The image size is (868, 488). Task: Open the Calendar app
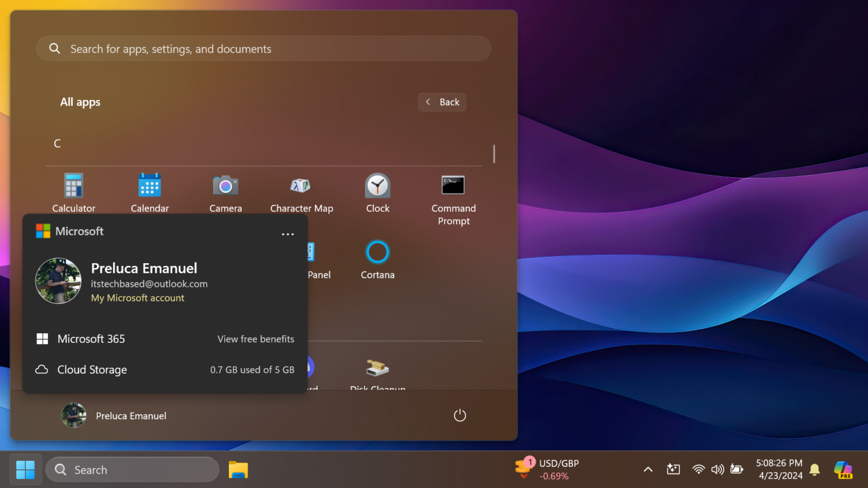tap(149, 192)
